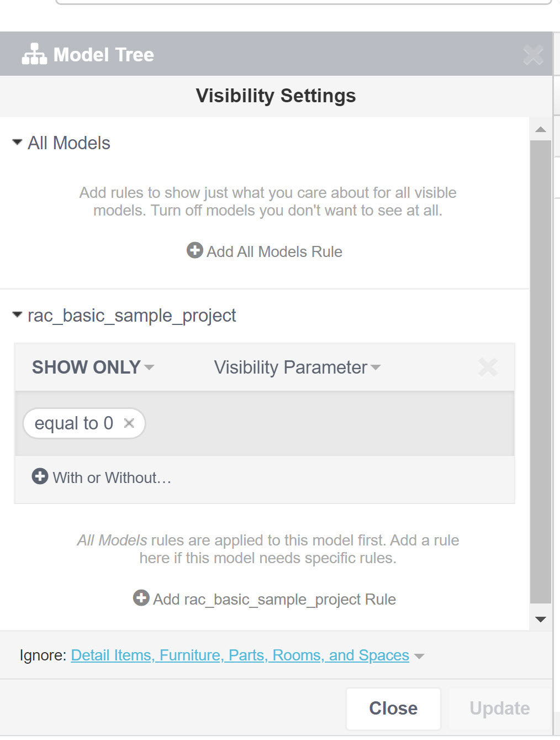Click the plus icon beside With or Without
560x740 pixels.
click(x=40, y=476)
